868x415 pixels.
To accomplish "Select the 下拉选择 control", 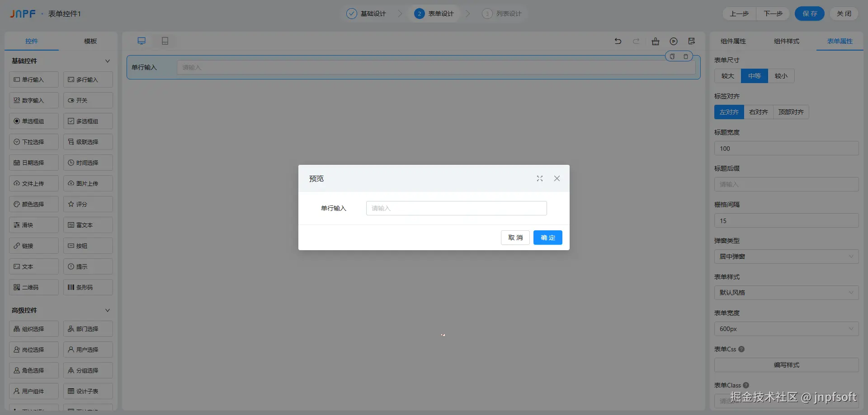I will [x=34, y=142].
